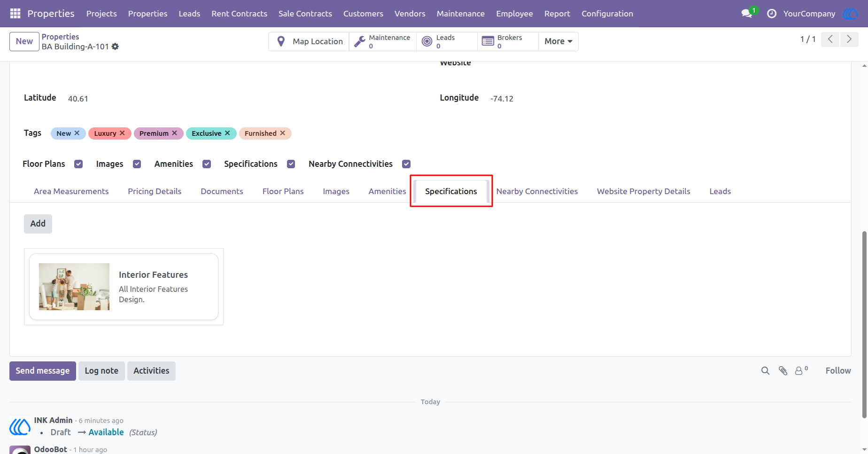Image resolution: width=868 pixels, height=454 pixels.
Task: Click the vertical page scrollbar
Action: 864,324
